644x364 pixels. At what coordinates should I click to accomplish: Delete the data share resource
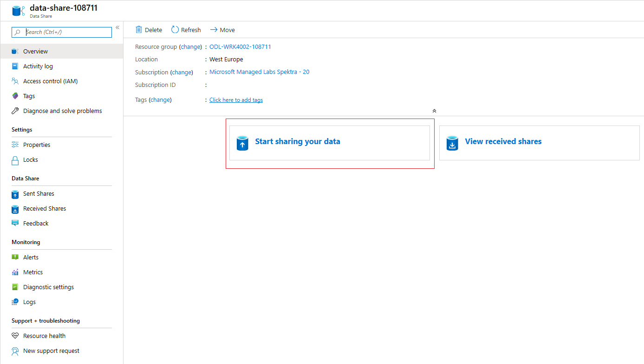149,29
